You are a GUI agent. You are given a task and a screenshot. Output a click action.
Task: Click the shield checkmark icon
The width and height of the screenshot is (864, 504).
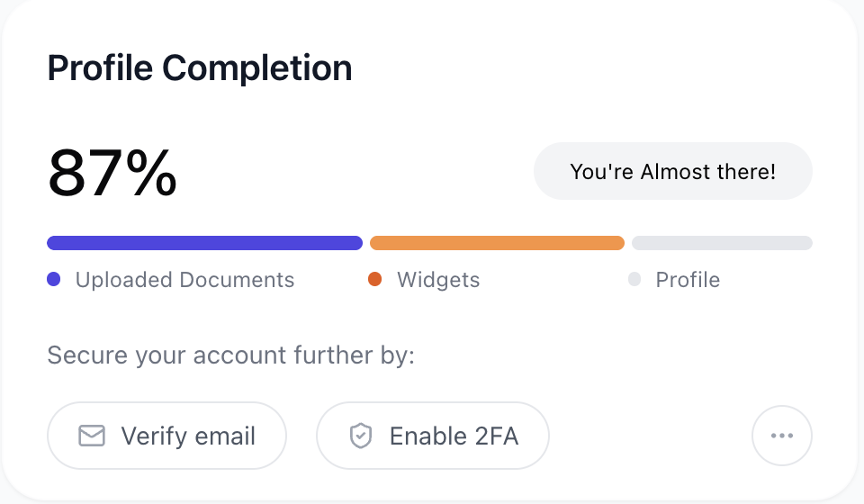(361, 436)
